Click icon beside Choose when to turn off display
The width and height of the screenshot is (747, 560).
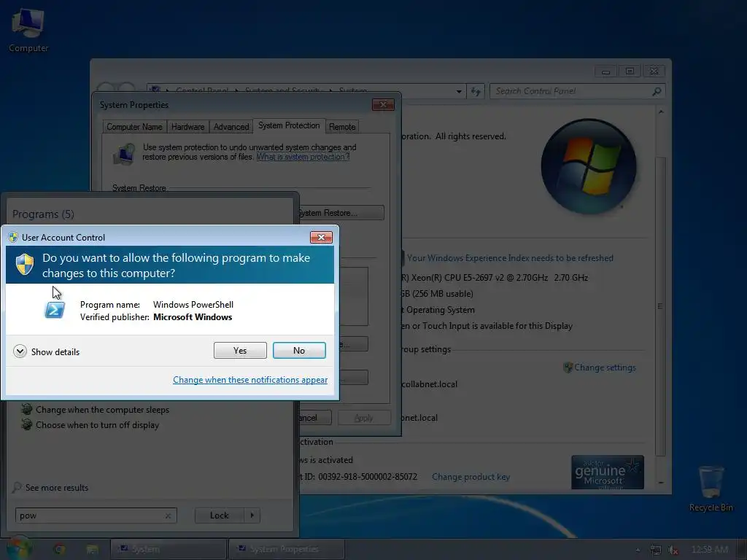(x=27, y=424)
